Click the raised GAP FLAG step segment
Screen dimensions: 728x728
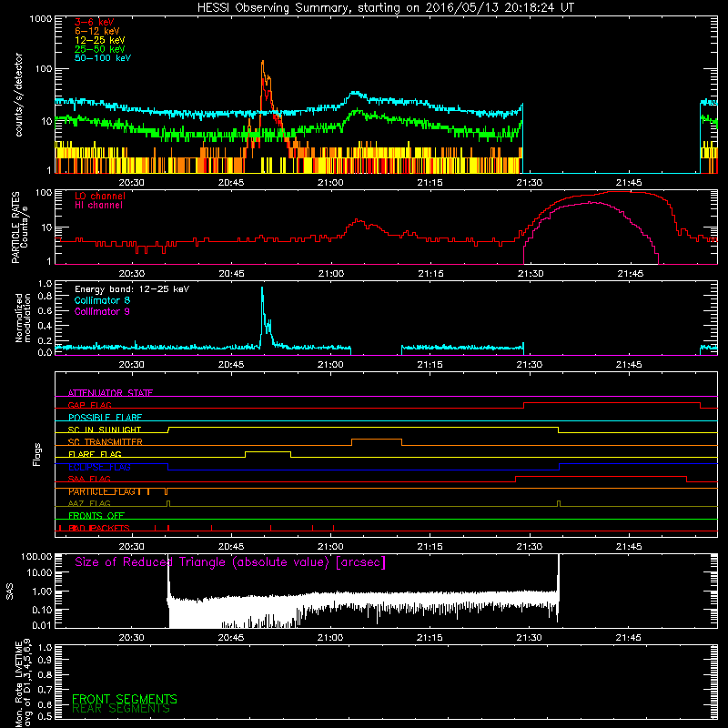coord(612,403)
